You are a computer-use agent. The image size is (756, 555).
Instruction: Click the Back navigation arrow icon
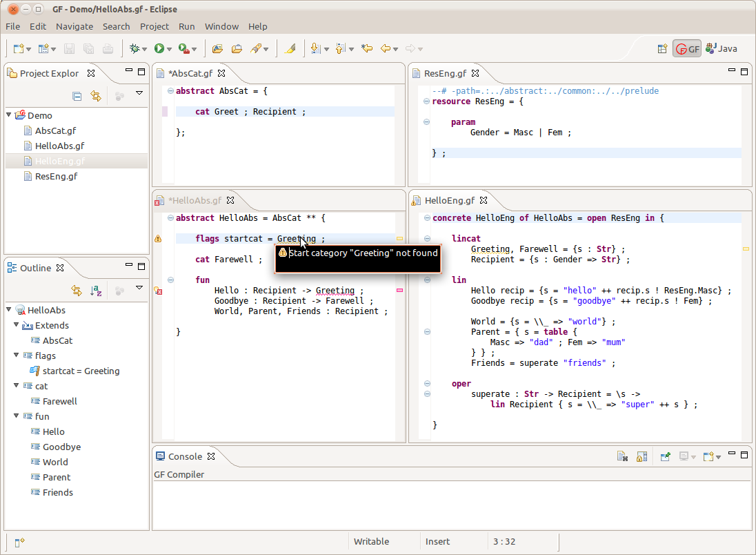tap(385, 48)
